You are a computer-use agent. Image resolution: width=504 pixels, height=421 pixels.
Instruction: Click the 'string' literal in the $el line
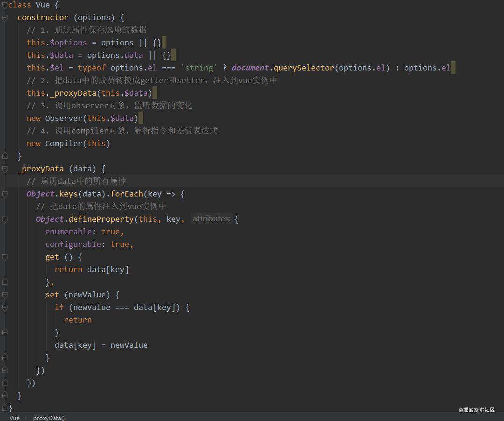click(x=199, y=68)
